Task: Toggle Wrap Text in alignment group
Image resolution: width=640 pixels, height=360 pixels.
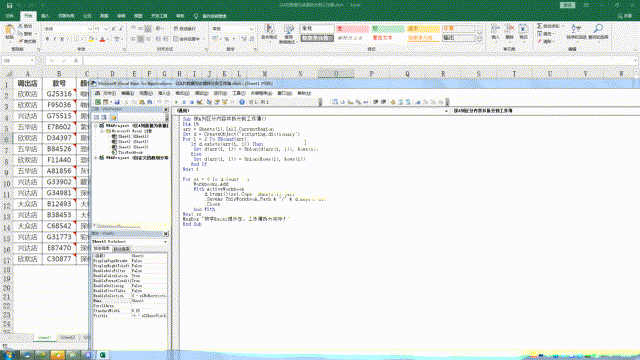Action: (184, 29)
